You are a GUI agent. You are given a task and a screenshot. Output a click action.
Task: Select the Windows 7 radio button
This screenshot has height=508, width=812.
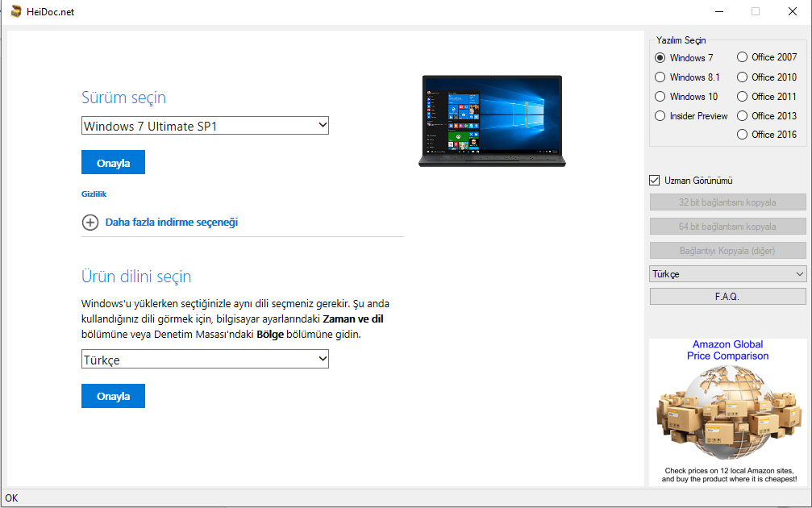[660, 57]
